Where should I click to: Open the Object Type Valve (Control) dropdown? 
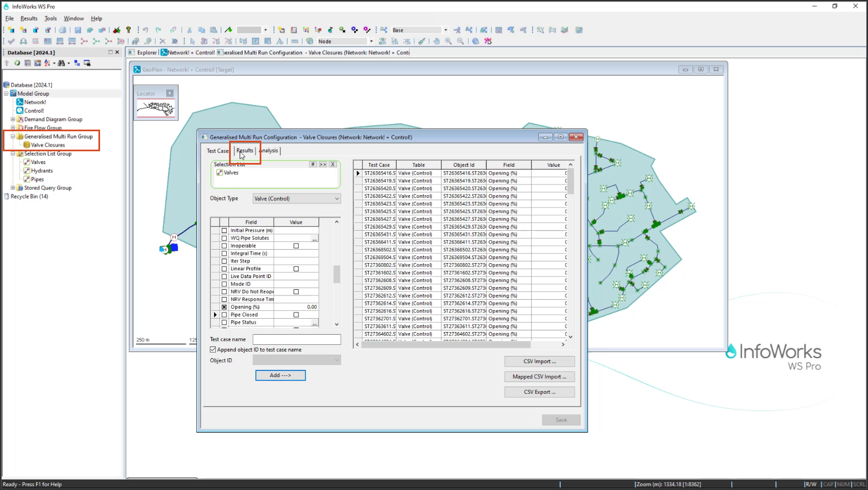[296, 199]
